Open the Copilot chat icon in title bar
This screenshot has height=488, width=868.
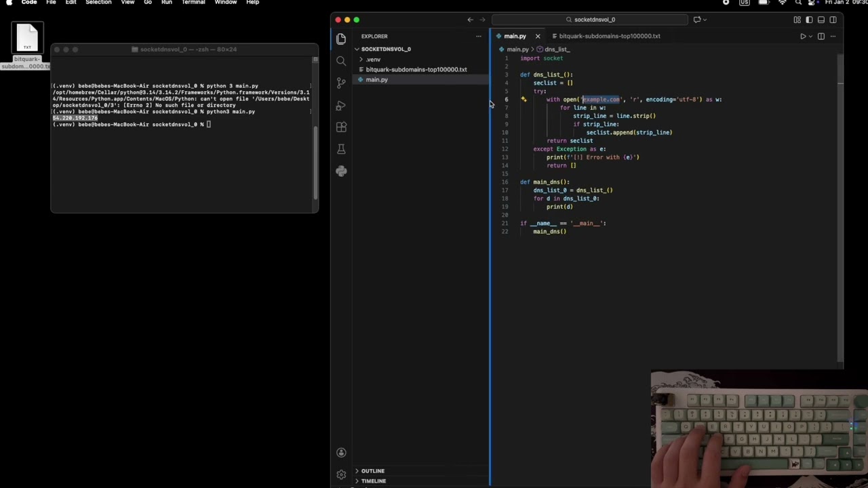point(696,20)
